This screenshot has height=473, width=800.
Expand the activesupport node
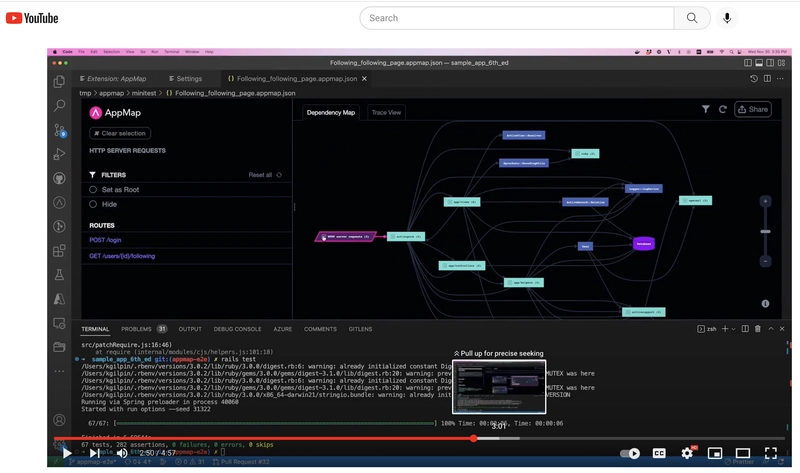(x=628, y=312)
